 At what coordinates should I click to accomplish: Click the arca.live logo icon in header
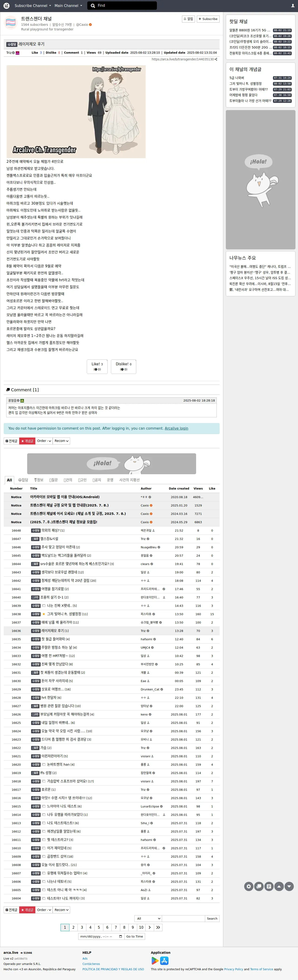pos(6,6)
